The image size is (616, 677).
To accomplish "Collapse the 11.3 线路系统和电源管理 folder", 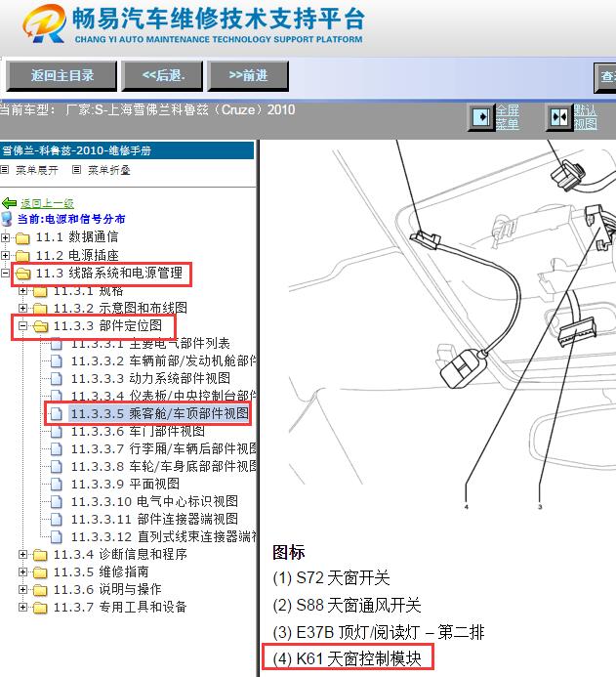I will (x=5, y=273).
